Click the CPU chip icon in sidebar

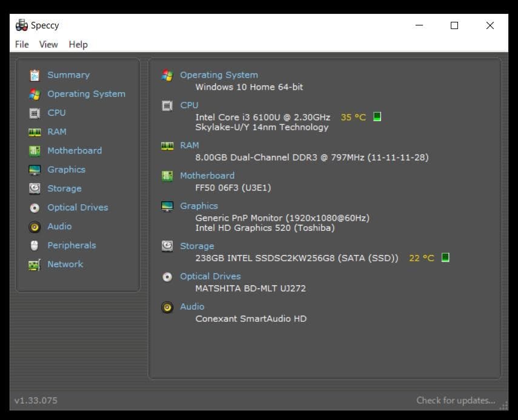[x=35, y=113]
